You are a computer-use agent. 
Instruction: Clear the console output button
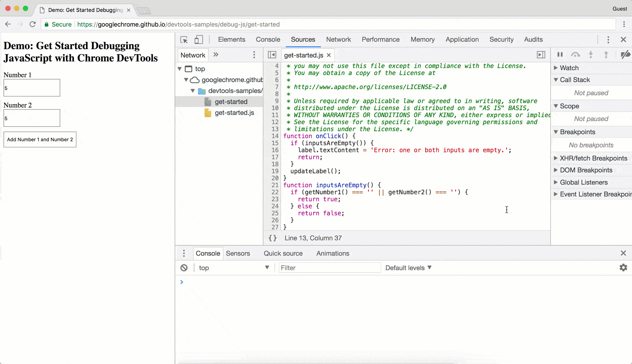tap(184, 268)
